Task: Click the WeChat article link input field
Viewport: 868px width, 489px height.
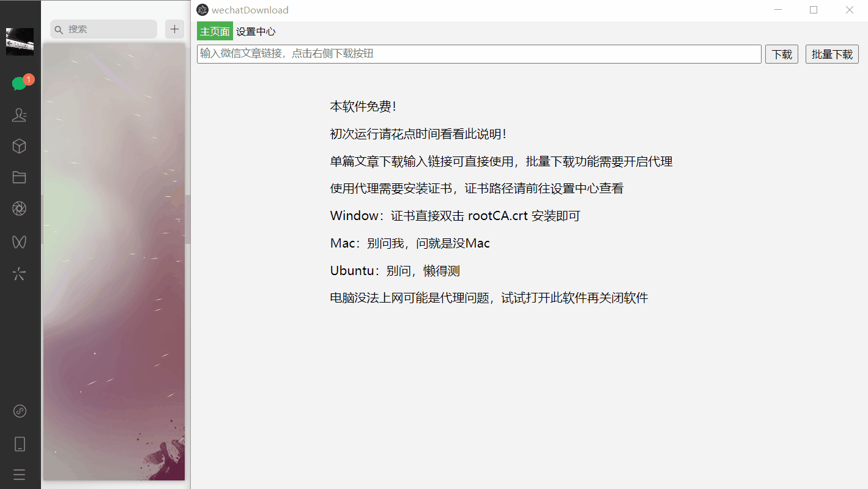Action: (x=479, y=54)
